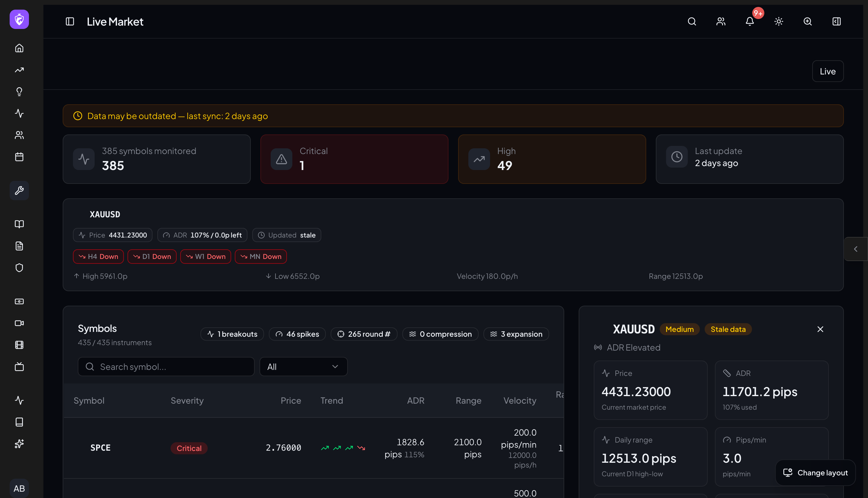
Task: Click the Critical summary card
Action: pos(354,159)
